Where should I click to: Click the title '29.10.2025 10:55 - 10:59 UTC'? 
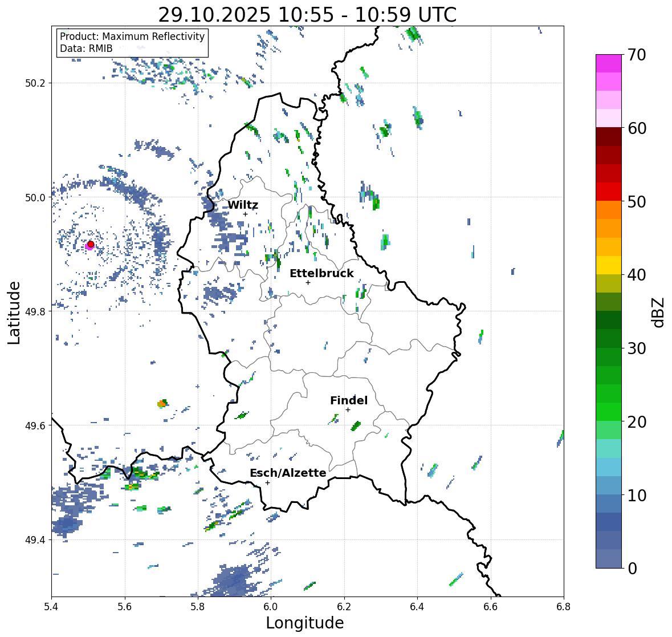click(x=307, y=15)
